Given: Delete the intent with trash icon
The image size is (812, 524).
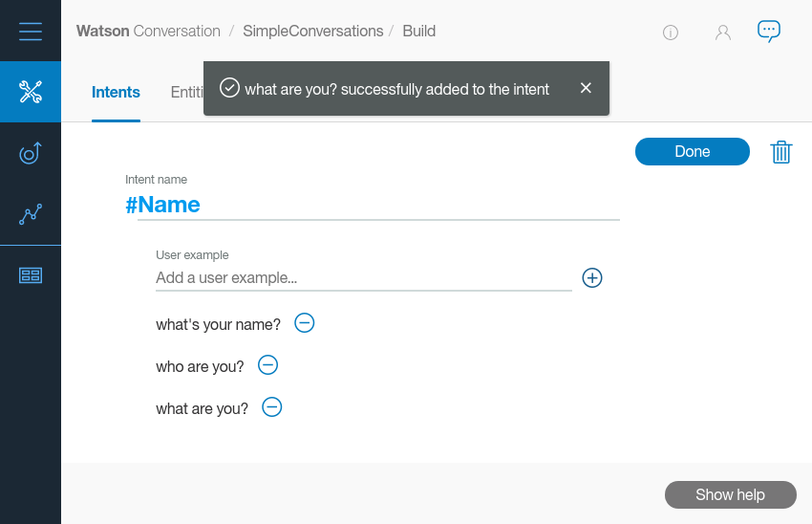Looking at the screenshot, I should [781, 152].
